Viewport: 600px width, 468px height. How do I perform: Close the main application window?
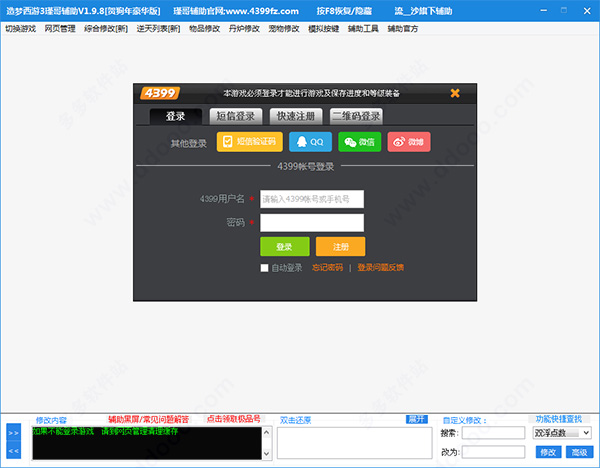[x=587, y=11]
